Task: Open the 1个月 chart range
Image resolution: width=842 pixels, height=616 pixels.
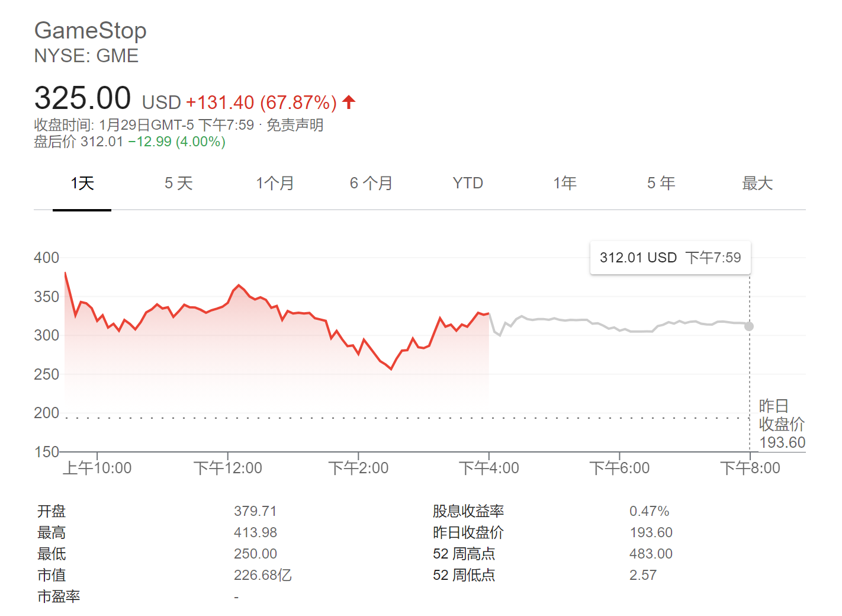Action: coord(275,184)
